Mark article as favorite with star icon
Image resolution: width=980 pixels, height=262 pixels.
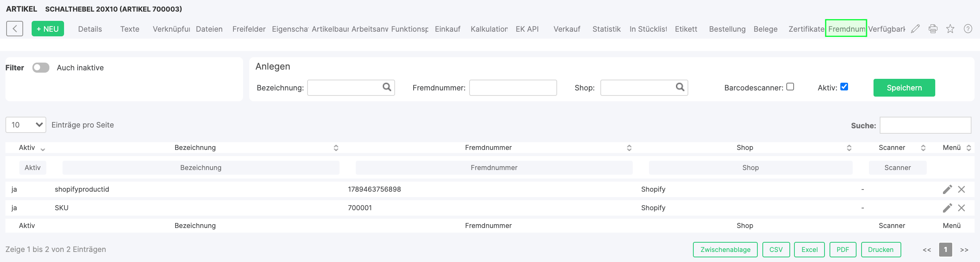[950, 29]
